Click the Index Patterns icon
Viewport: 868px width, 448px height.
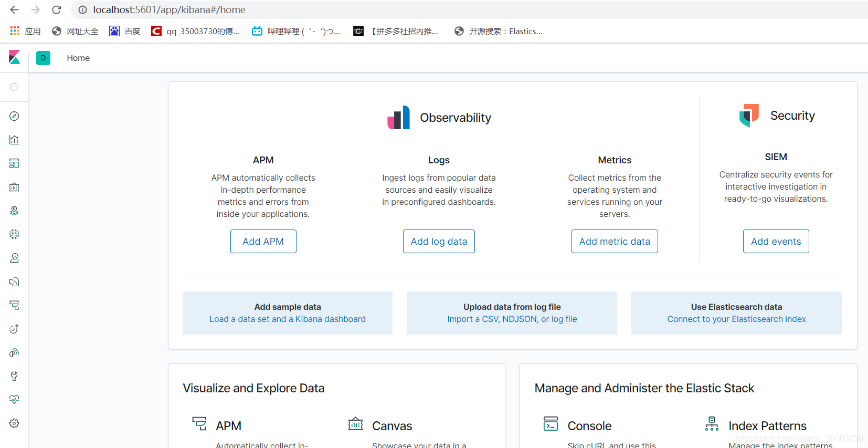pos(712,423)
